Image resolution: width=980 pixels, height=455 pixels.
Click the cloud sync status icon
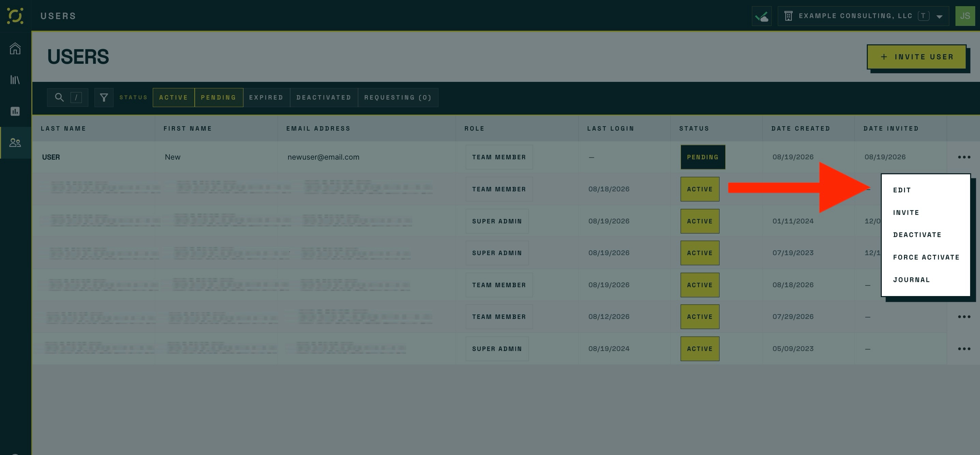pos(762,16)
